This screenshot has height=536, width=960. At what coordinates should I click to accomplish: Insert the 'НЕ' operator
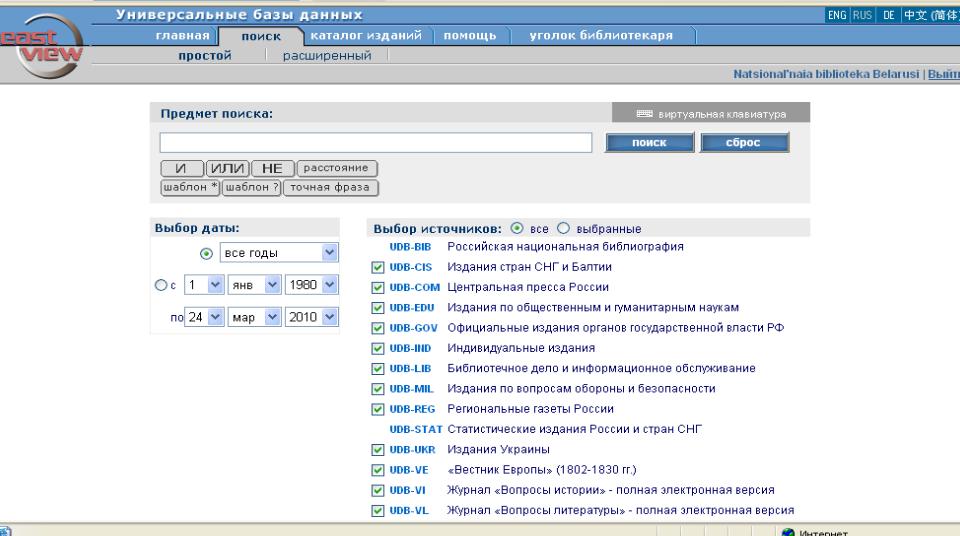point(272,168)
